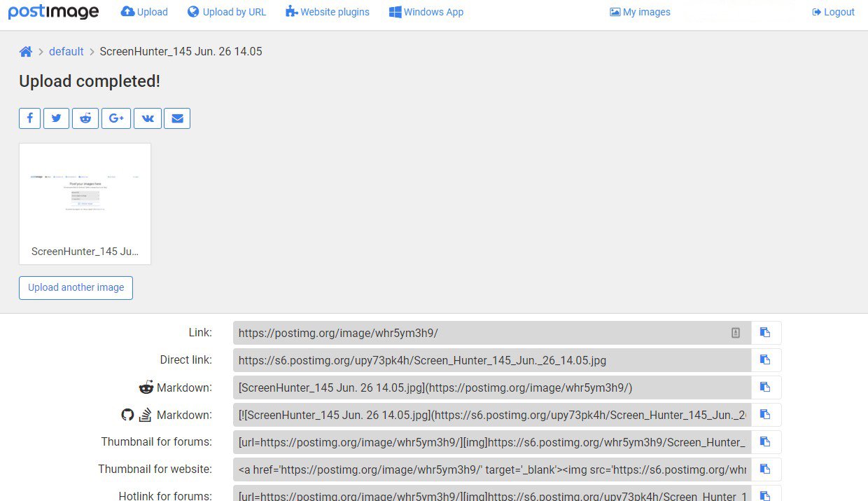Open the Windows App page
The width and height of the screenshot is (868, 501).
(x=426, y=12)
